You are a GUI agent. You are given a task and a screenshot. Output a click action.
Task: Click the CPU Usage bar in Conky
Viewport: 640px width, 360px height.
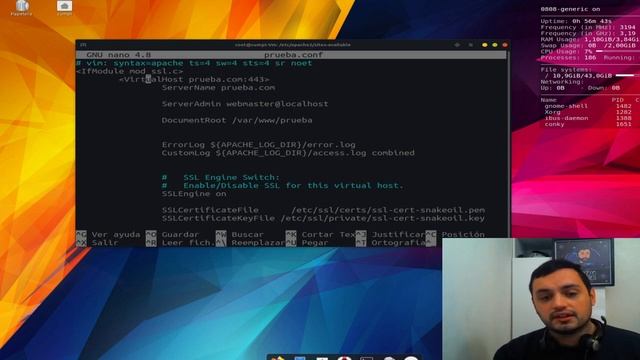(618, 52)
